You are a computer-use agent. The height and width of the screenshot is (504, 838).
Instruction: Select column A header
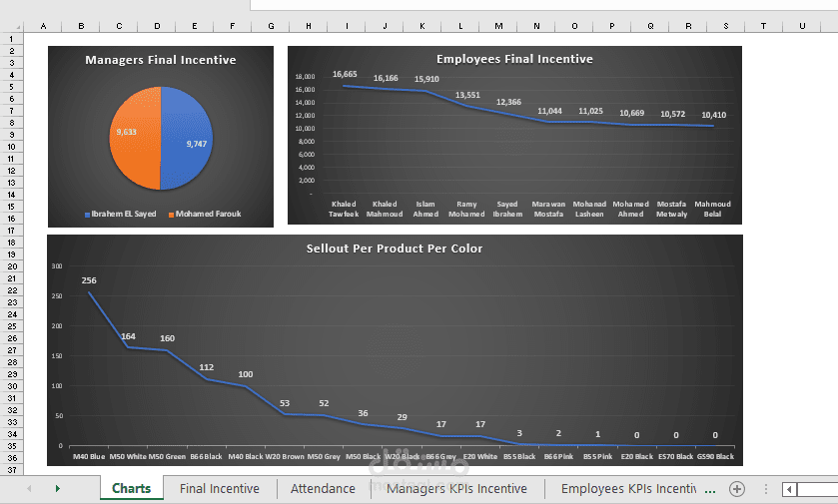(x=43, y=26)
